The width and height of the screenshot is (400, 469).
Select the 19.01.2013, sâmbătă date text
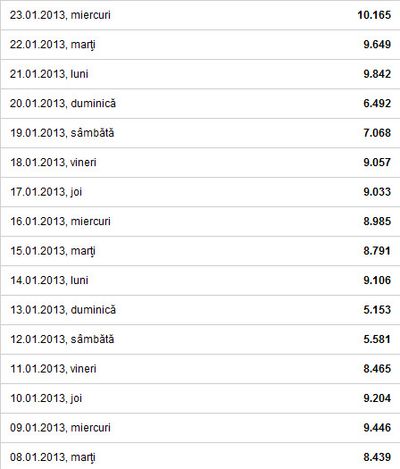[62, 133]
